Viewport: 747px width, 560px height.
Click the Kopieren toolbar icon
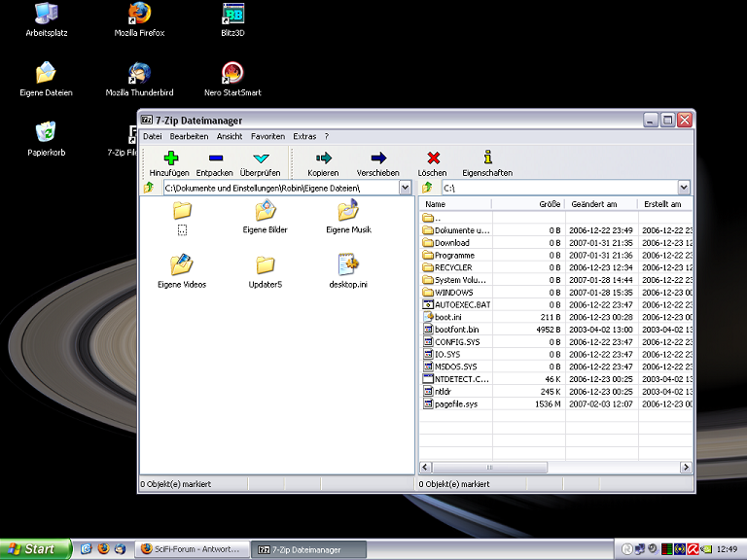(323, 158)
